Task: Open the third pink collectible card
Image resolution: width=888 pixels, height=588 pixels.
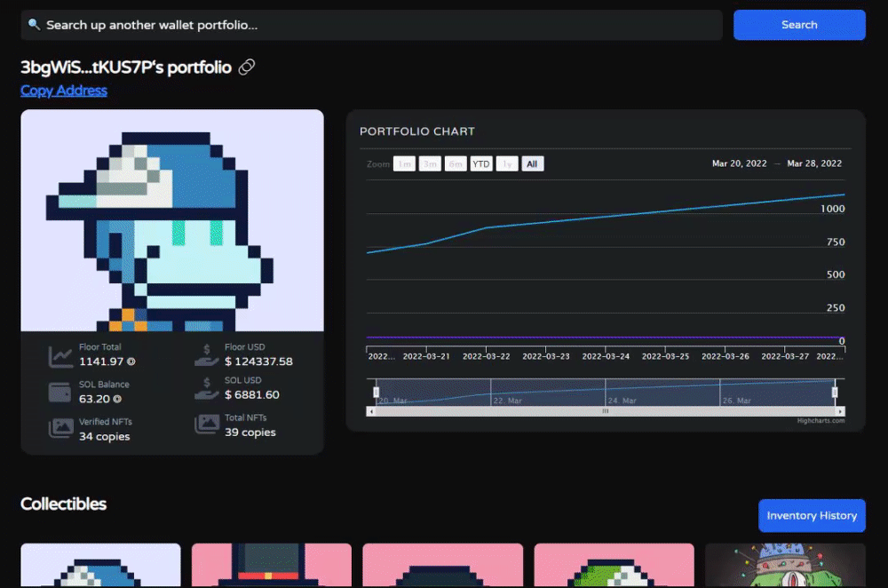Action: pos(443,565)
